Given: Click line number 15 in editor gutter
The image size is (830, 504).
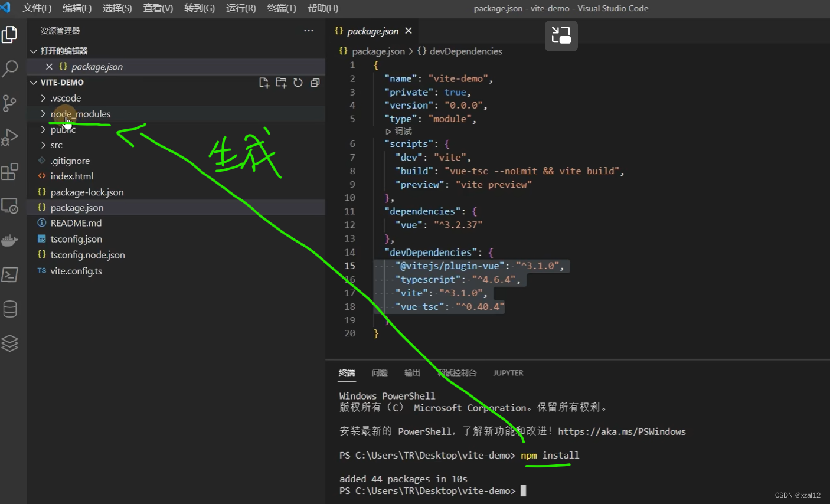Looking at the screenshot, I should click(350, 266).
